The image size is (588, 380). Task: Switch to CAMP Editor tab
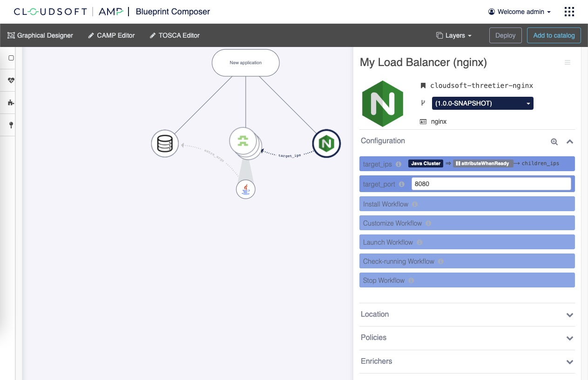point(112,35)
